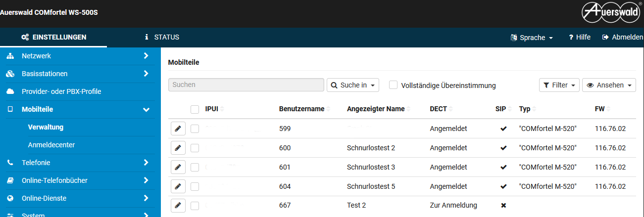This screenshot has height=217, width=644.
Task: Click the Telefonie phone icon
Action: 10,162
